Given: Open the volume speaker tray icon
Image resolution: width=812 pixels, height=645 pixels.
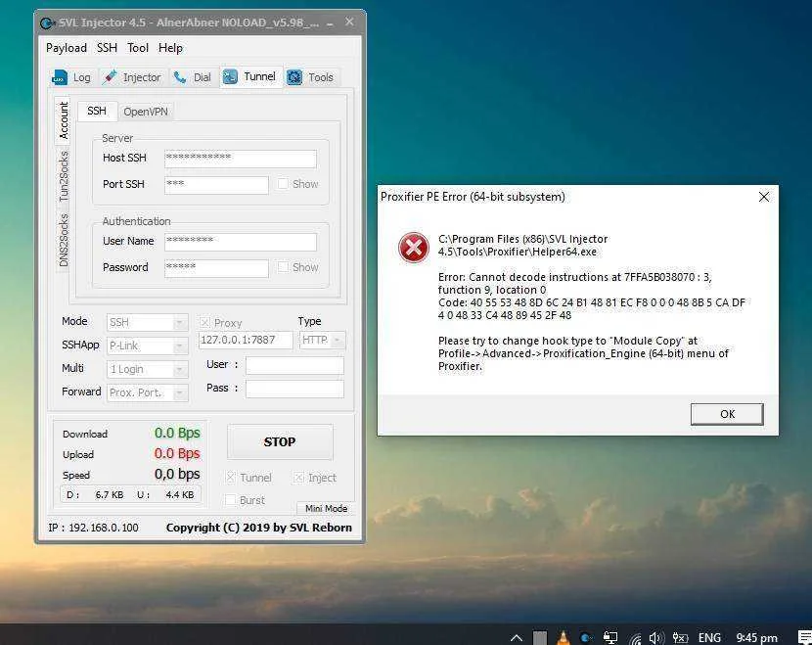Looking at the screenshot, I should [x=656, y=637].
